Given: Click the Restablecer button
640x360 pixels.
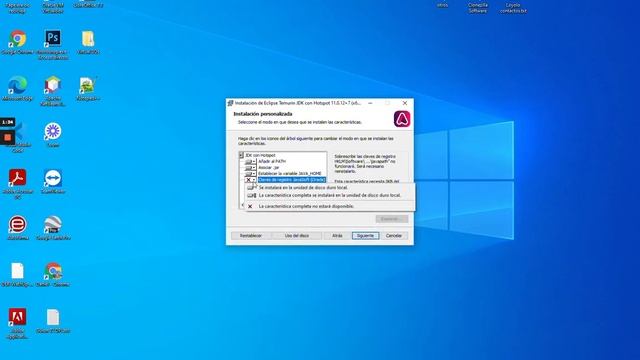Looking at the screenshot, I should tap(251, 236).
